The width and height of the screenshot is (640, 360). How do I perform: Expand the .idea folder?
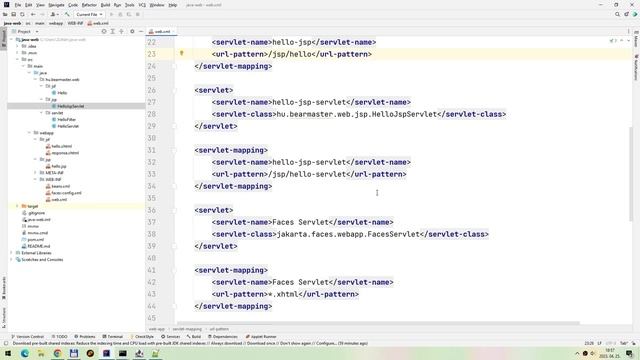[17, 46]
